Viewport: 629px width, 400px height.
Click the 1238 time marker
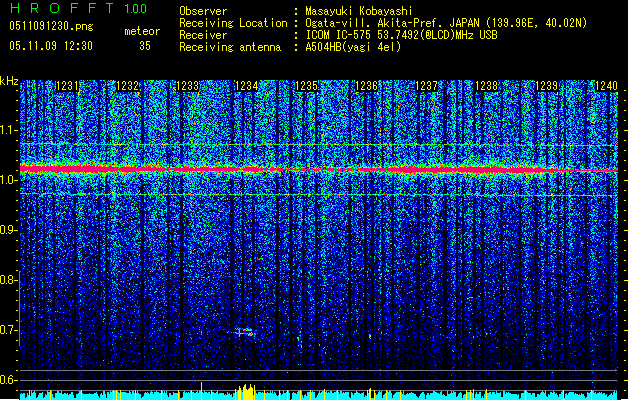point(486,86)
